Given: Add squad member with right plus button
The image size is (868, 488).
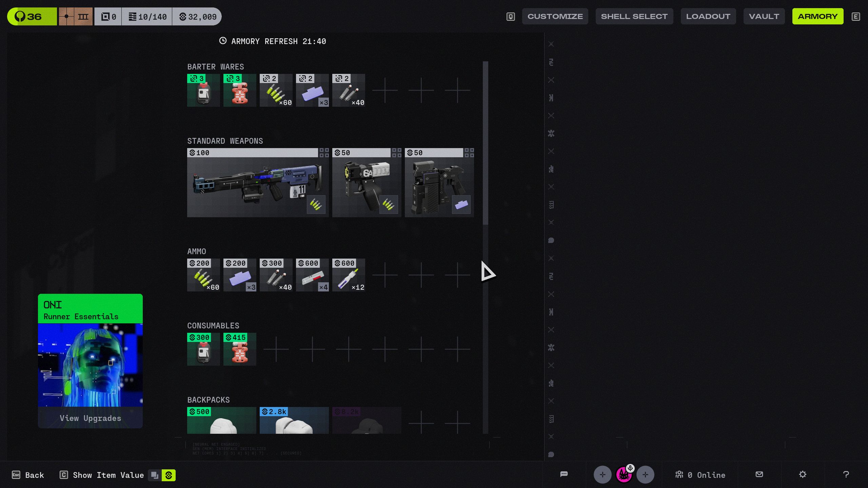Looking at the screenshot, I should (645, 474).
